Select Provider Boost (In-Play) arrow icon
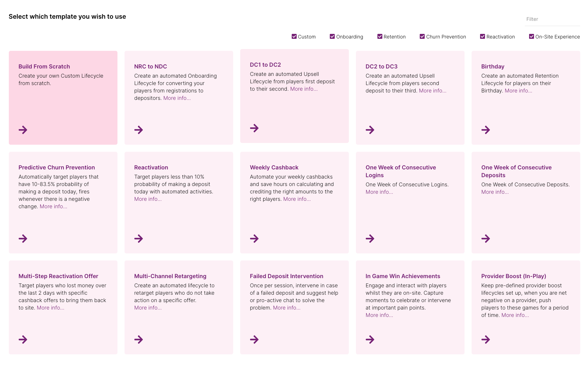588x366 pixels. point(486,340)
